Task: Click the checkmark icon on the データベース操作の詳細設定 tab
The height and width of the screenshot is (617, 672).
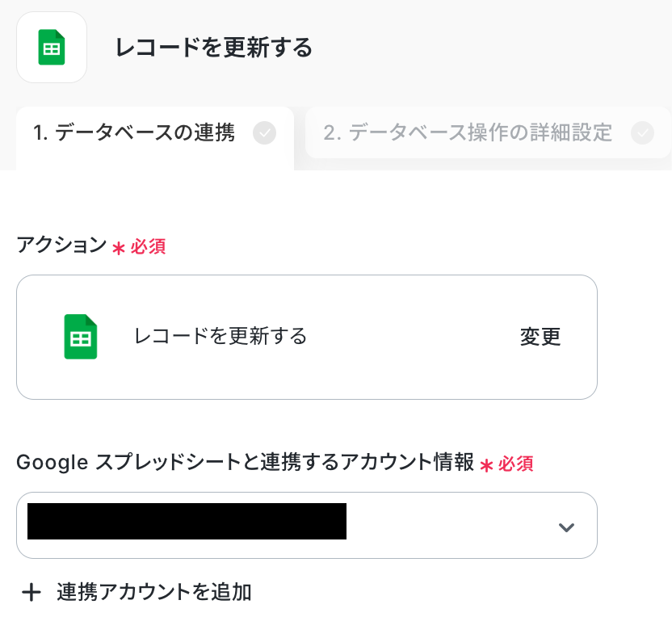Action: 643,132
